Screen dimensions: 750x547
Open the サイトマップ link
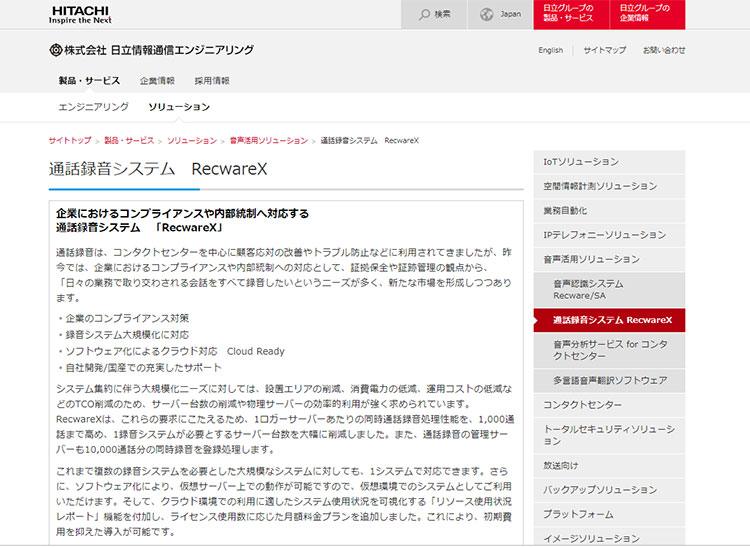[x=605, y=50]
